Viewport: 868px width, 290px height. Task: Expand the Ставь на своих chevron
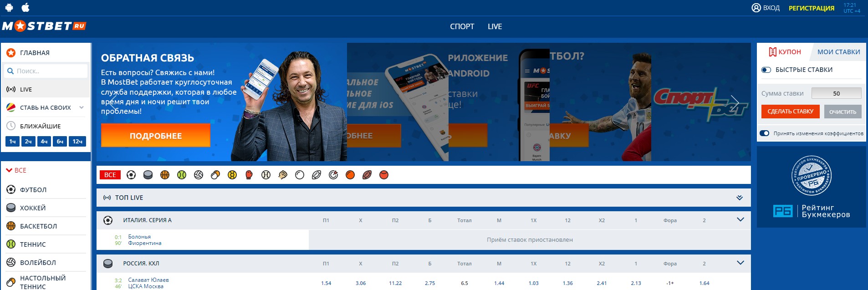[82, 108]
